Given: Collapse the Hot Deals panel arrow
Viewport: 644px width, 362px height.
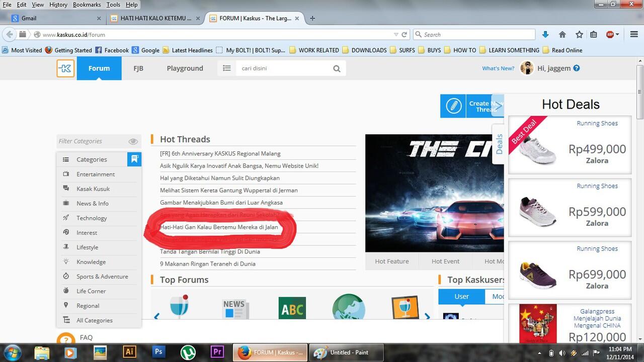Looking at the screenshot, I should [497, 106].
